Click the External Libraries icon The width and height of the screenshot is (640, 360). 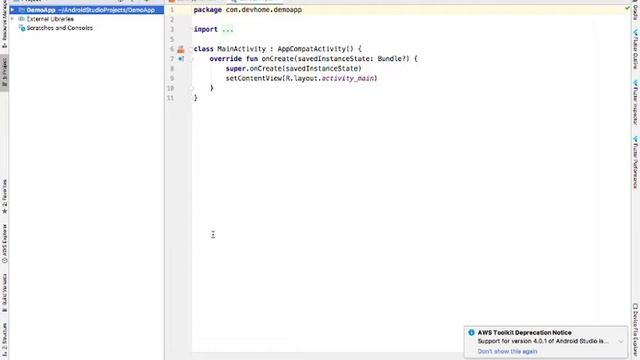(x=22, y=19)
